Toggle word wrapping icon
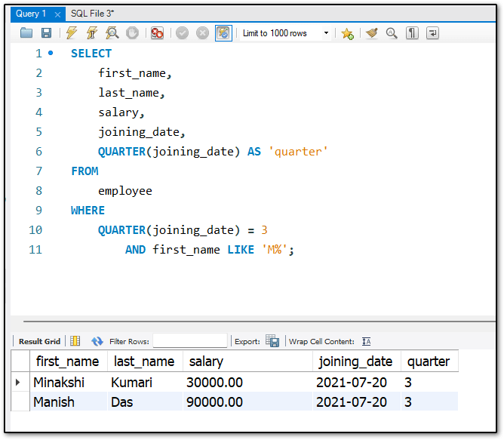Viewport: 504px width, 440px height. click(x=432, y=32)
